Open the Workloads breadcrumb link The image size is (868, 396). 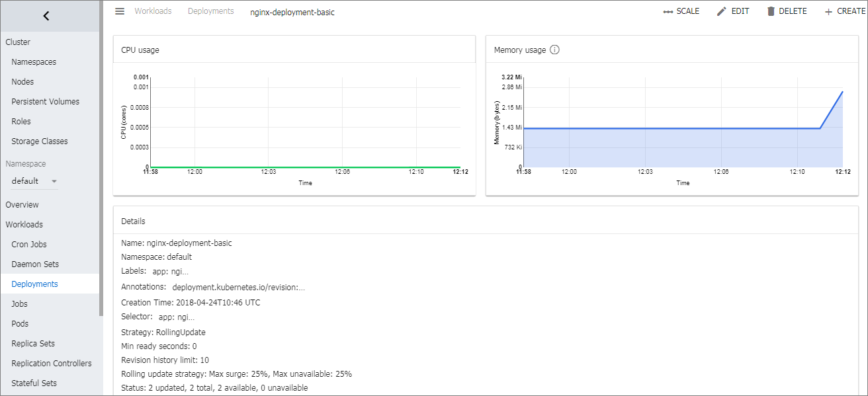(x=153, y=11)
